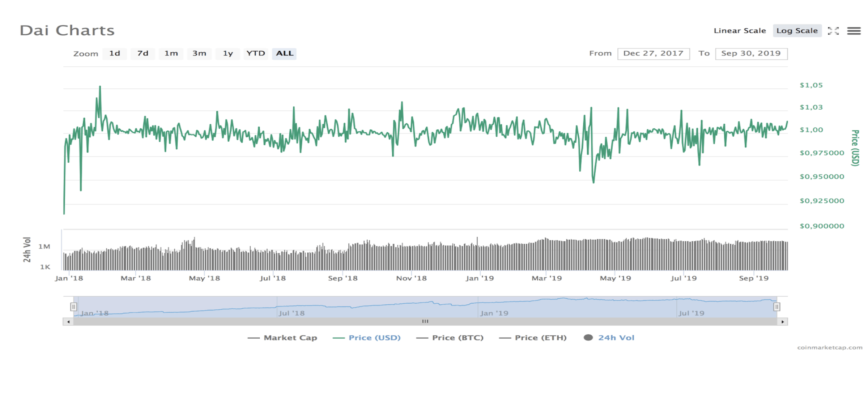Viewport: 868px width, 394px height.
Task: Click the 1K volume axis label
Action: (x=45, y=267)
